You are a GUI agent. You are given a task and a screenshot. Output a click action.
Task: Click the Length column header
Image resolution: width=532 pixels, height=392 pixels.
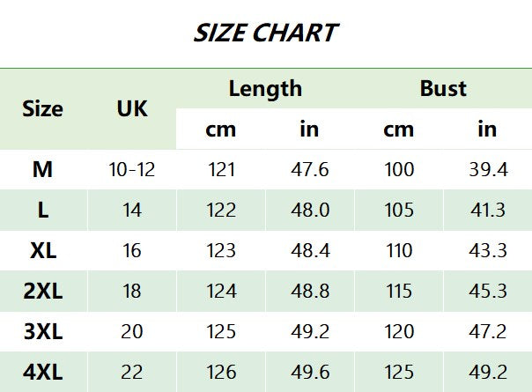[265, 89]
